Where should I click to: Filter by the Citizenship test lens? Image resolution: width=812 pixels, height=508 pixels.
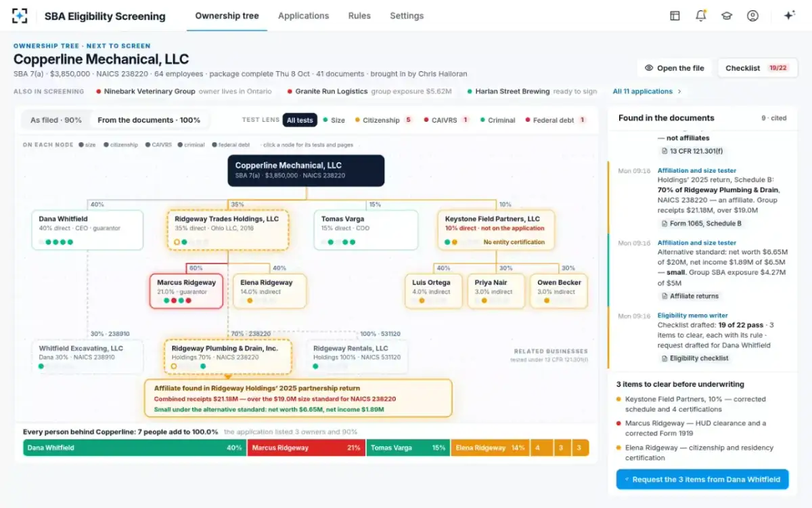click(384, 120)
